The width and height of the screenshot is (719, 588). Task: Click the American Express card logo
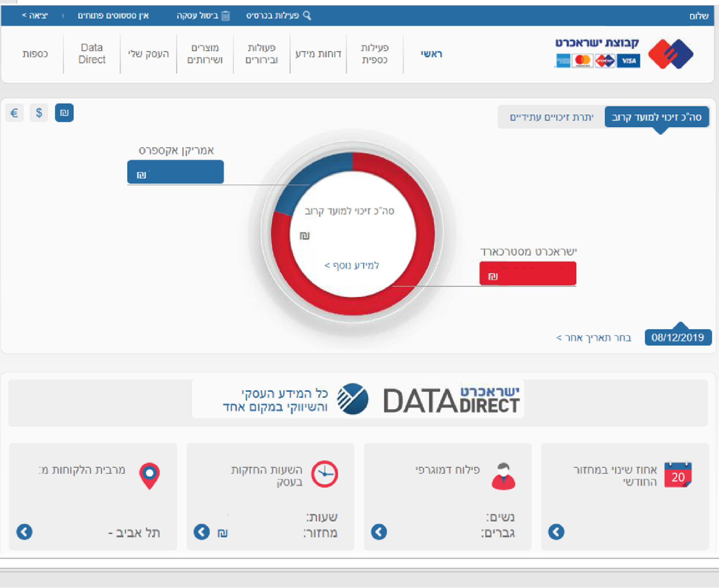562,61
